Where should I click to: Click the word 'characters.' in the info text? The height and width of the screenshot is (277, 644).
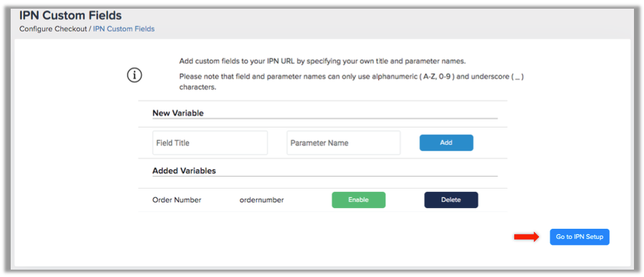point(197,88)
